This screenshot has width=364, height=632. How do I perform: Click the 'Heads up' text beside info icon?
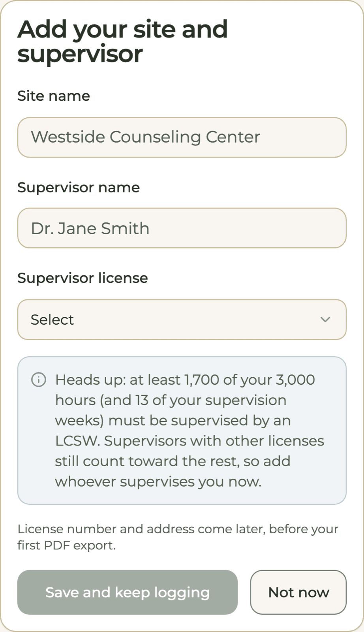point(90,380)
